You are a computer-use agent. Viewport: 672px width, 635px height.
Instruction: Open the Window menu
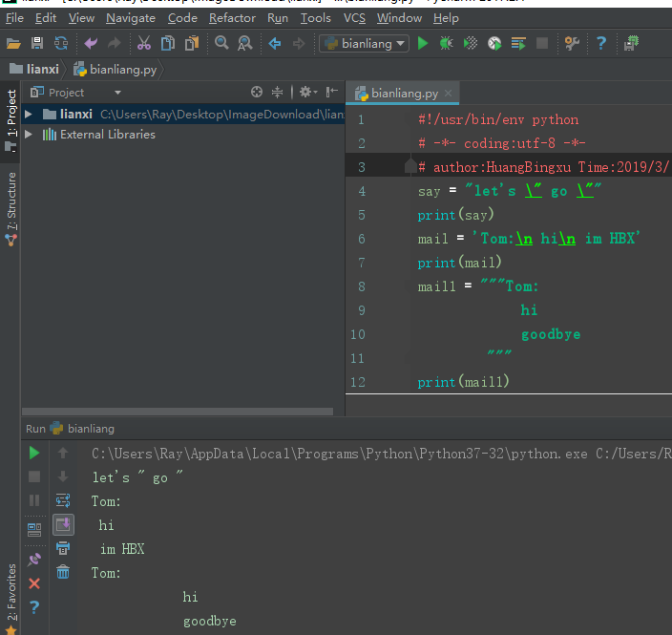(399, 18)
